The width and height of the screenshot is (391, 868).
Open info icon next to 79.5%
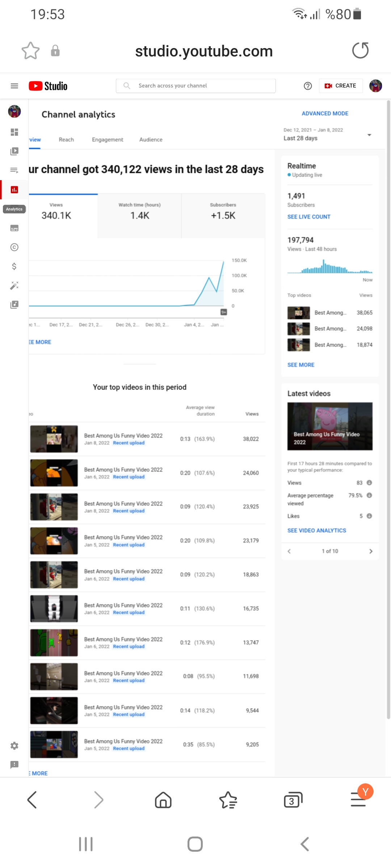coord(369,495)
